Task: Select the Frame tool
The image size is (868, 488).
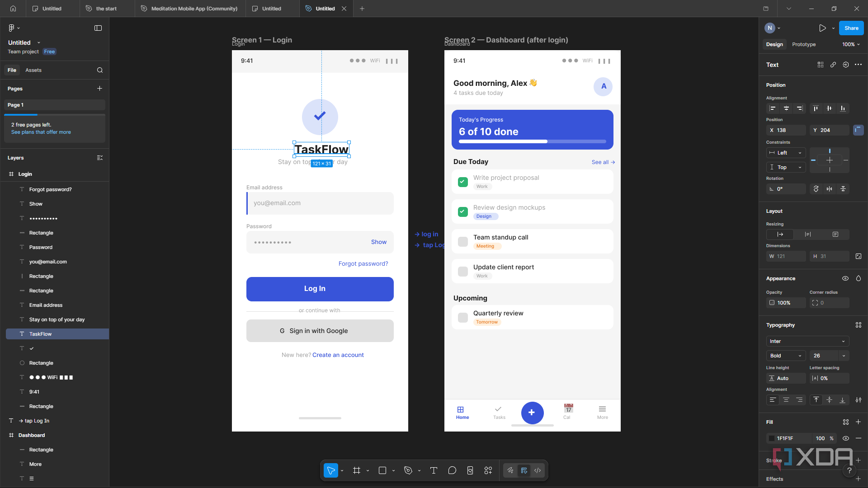Action: pos(357,470)
